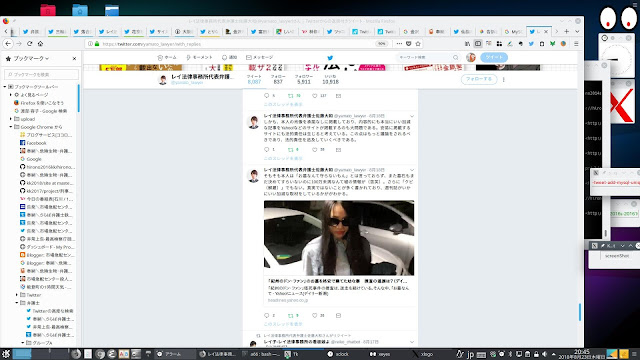Save page to Pocket icon

(x=409, y=44)
